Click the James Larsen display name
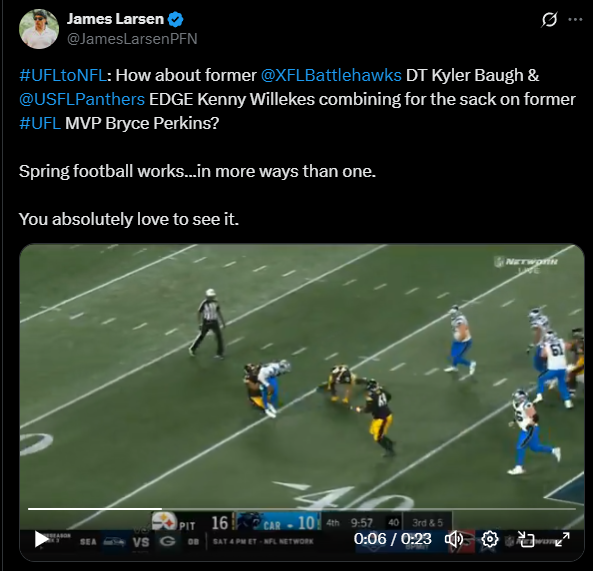This screenshot has width=593, height=571. 115,19
